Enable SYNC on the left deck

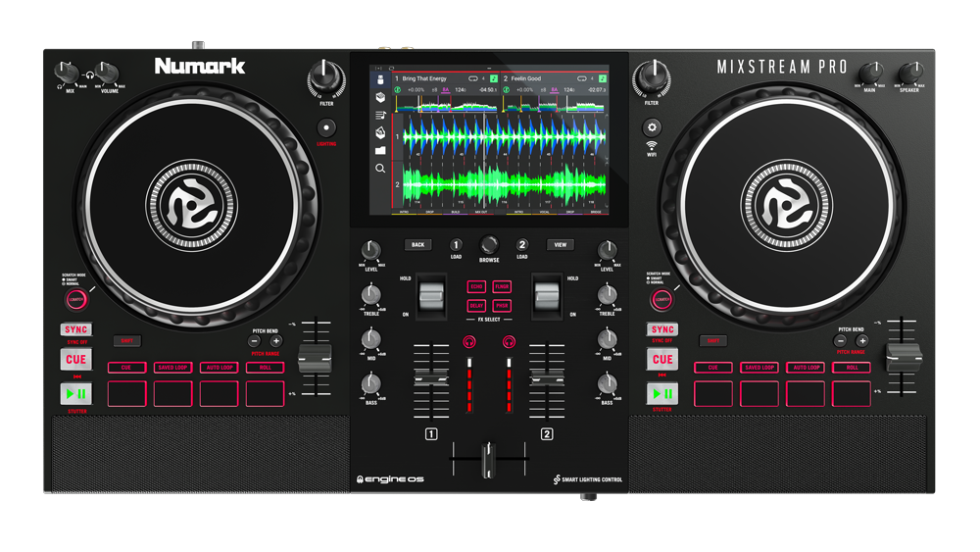click(x=76, y=330)
